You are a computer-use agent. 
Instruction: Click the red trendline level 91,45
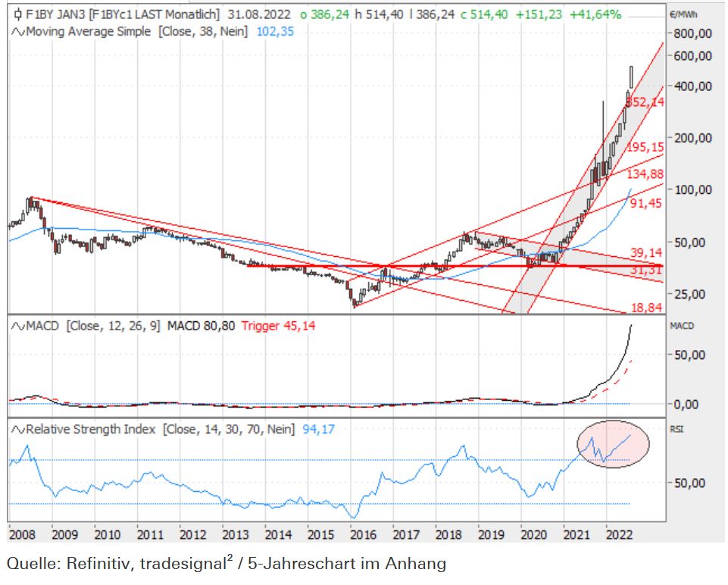(x=646, y=203)
